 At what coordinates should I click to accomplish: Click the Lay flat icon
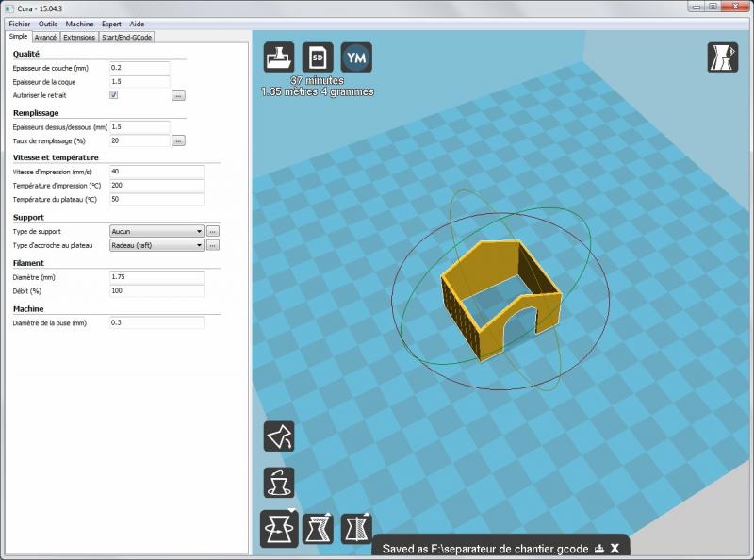pyautogui.click(x=279, y=436)
